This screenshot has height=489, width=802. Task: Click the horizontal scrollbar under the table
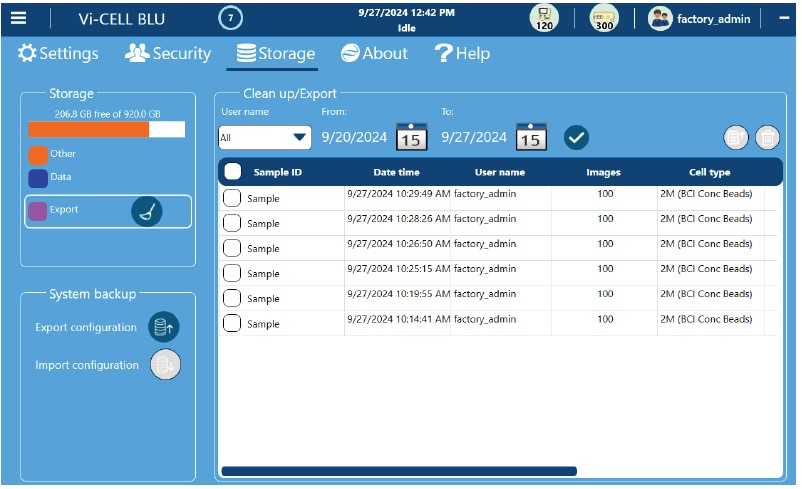pos(399,471)
